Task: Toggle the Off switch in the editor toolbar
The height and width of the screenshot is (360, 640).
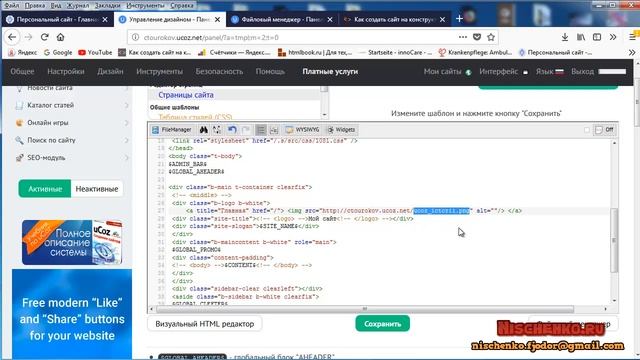Action: [x=604, y=130]
